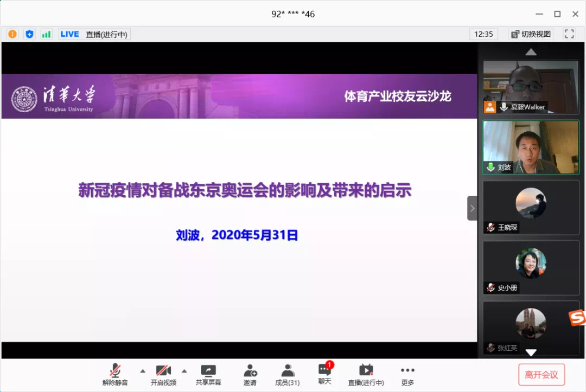Expand audio options arrow beside mute

click(143, 371)
